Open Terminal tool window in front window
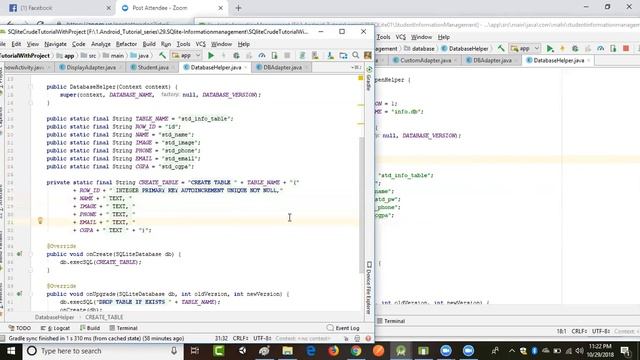The width and height of the screenshot is (640, 360). (x=123, y=328)
